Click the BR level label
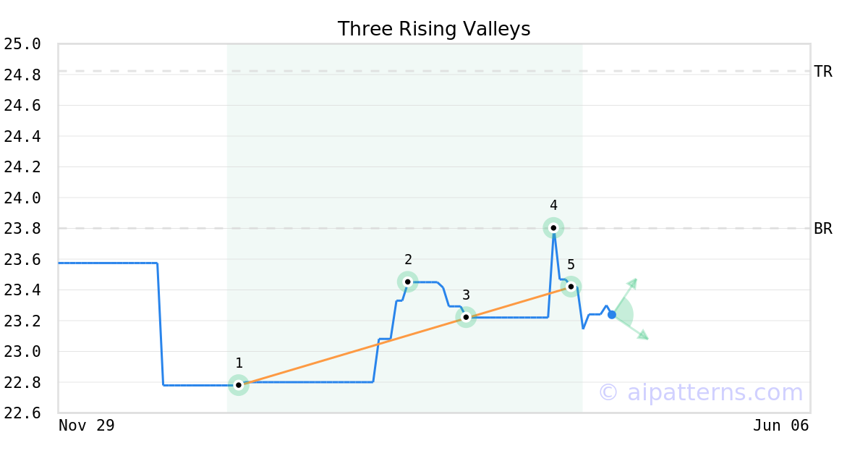 (823, 229)
